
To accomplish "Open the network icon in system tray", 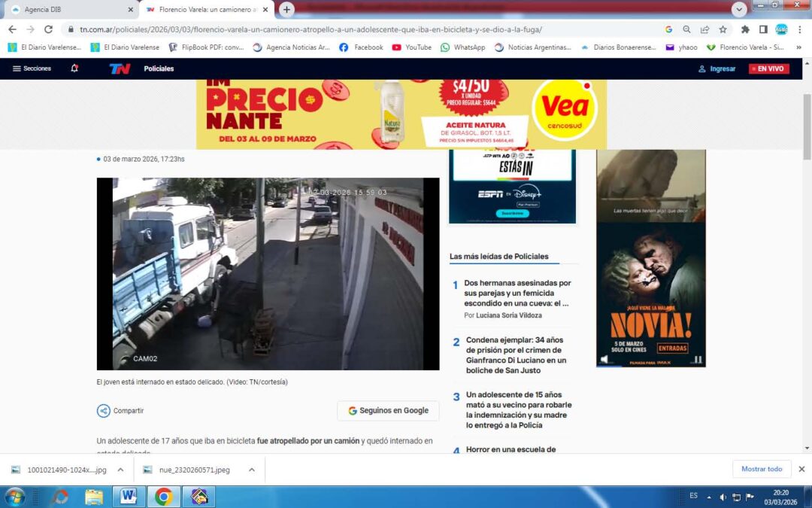I will (736, 497).
